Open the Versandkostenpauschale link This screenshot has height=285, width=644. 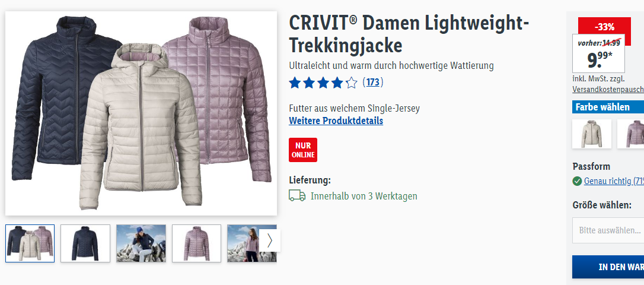608,90
